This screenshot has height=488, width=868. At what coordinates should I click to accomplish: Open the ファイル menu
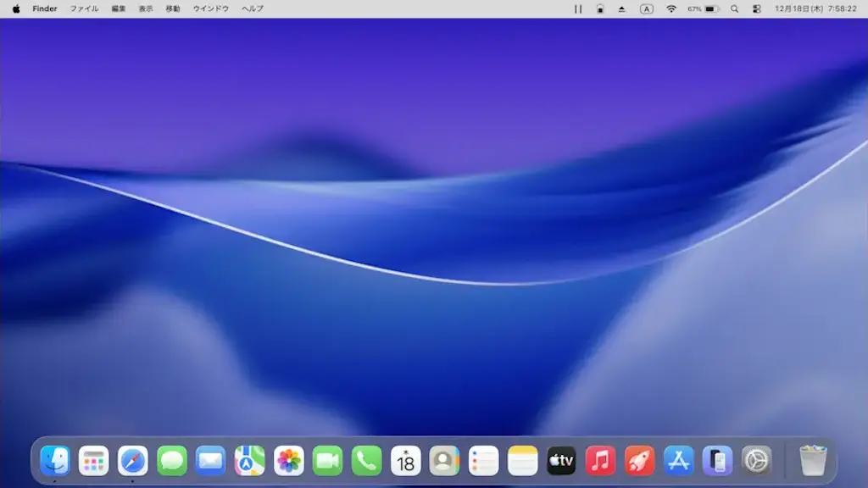[86, 9]
